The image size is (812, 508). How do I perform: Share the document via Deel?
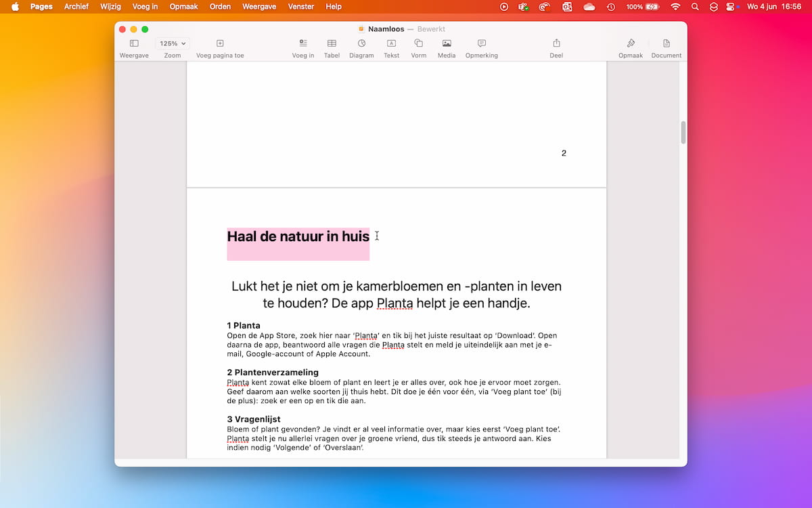(556, 43)
